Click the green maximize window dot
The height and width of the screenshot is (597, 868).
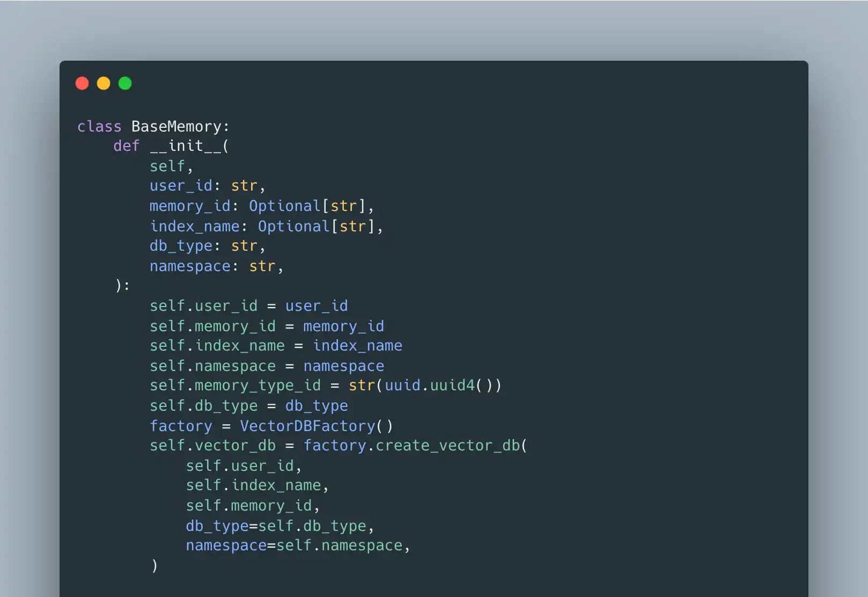(x=125, y=83)
